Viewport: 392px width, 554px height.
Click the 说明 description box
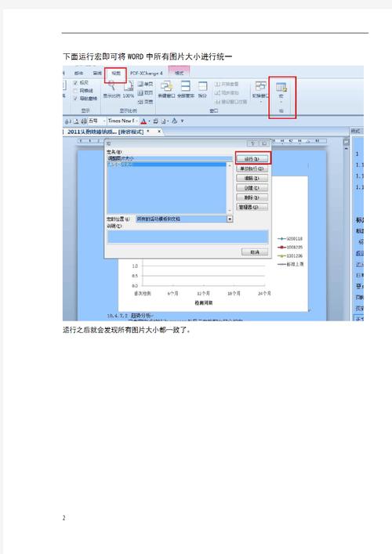point(187,237)
